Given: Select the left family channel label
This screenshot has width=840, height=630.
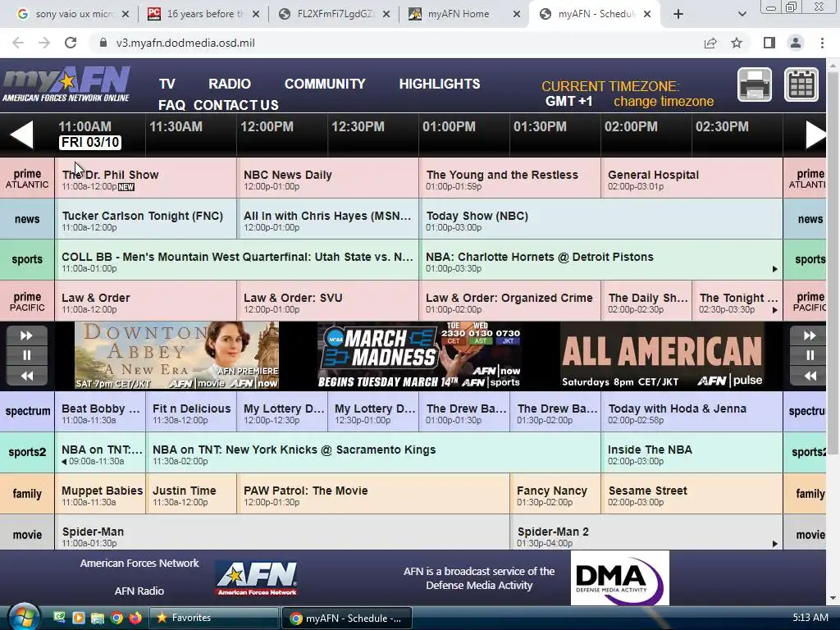Looking at the screenshot, I should (x=27, y=493).
